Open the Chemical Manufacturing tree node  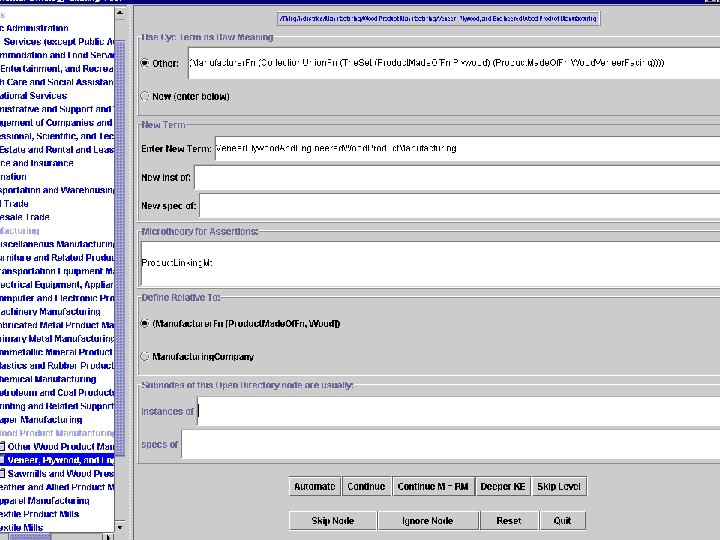(48, 379)
